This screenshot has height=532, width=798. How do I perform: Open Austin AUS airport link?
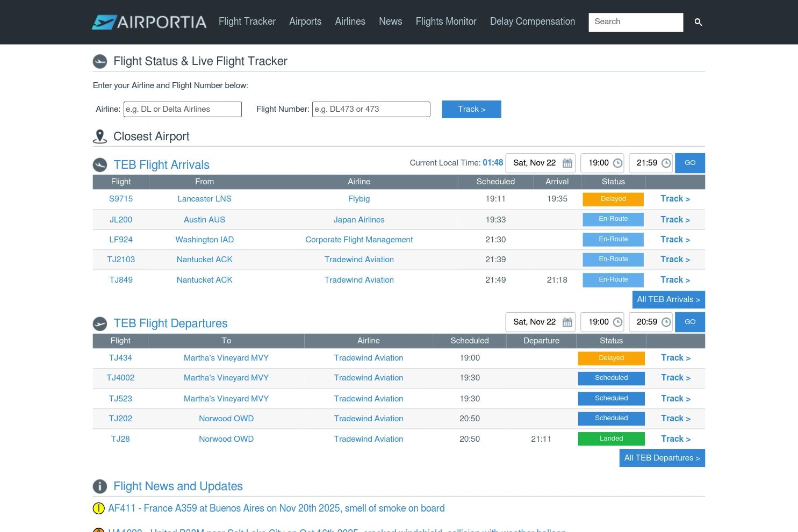pyautogui.click(x=205, y=220)
